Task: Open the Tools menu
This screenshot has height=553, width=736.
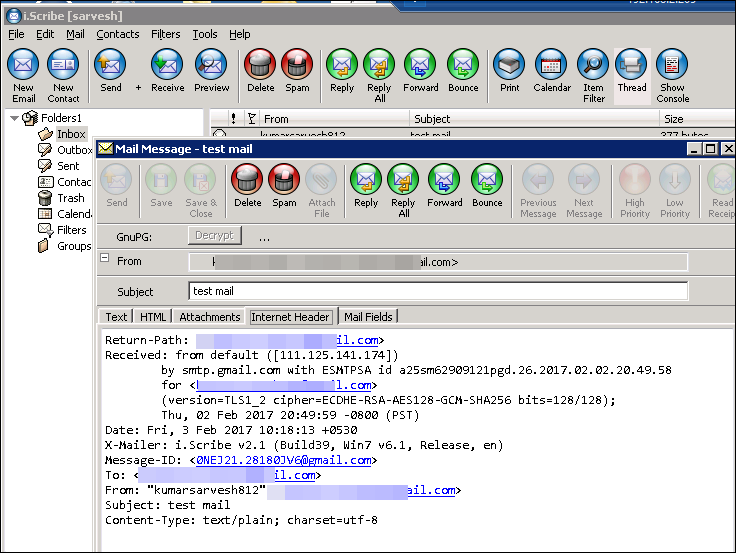Action: [205, 34]
